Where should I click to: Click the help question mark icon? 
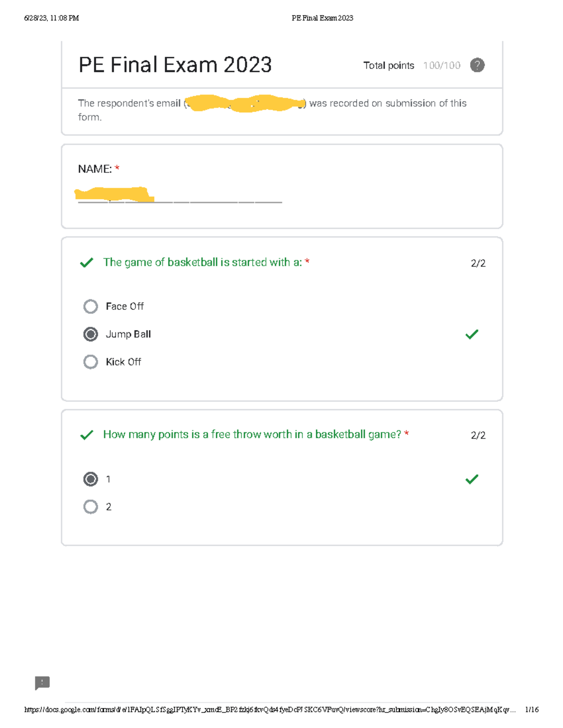point(477,65)
